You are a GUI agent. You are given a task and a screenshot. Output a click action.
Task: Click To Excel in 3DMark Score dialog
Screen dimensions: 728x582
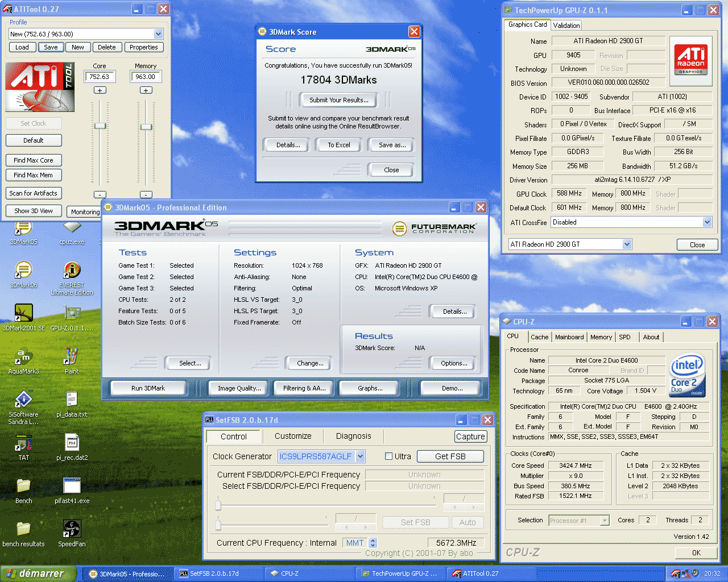[339, 145]
